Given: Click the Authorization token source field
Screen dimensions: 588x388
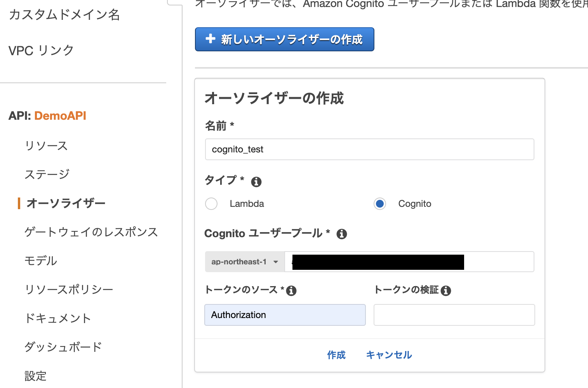Looking at the screenshot, I should pos(285,315).
